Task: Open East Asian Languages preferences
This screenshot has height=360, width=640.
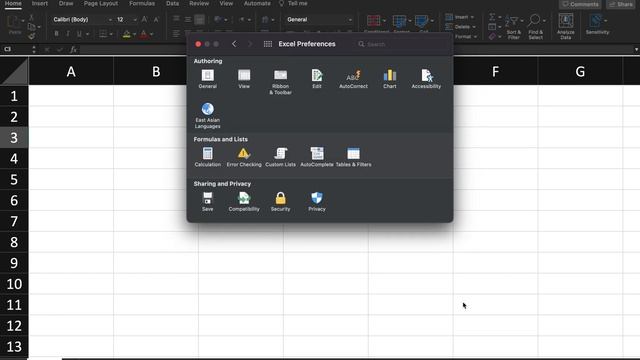Action: pyautogui.click(x=207, y=116)
